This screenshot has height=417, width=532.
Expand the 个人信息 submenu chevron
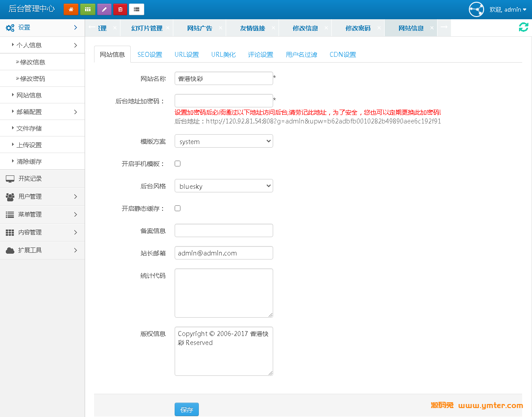(x=76, y=46)
